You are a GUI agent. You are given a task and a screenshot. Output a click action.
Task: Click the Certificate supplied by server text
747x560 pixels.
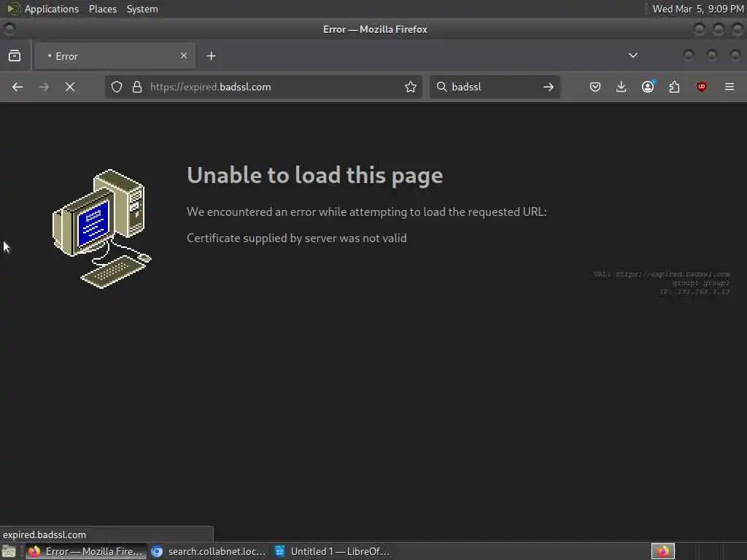[x=297, y=238]
